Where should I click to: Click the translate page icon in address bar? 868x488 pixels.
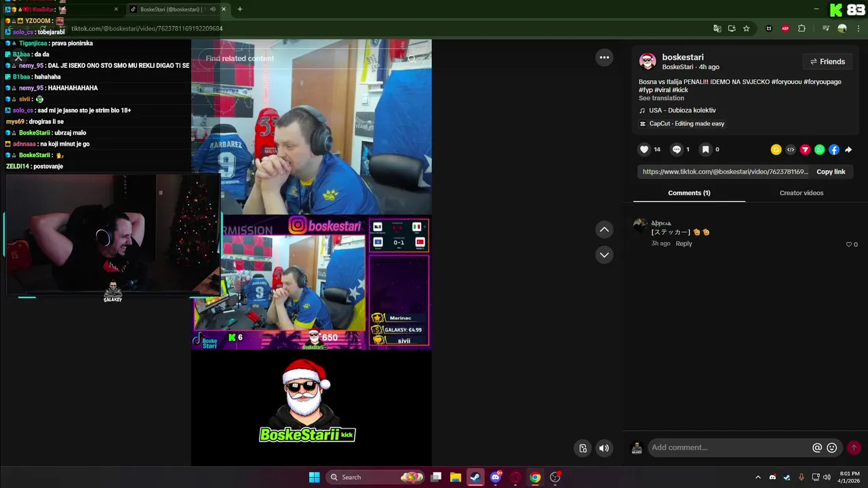click(x=717, y=28)
